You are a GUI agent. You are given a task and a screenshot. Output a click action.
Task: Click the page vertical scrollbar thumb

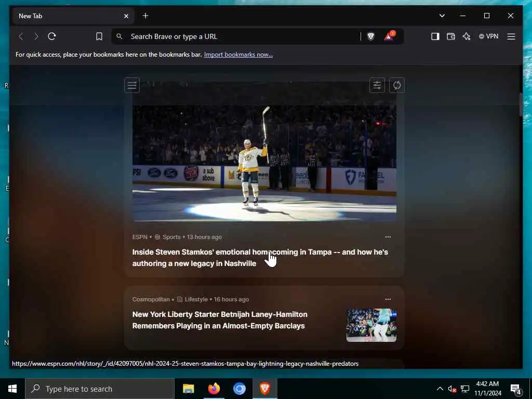click(521, 104)
